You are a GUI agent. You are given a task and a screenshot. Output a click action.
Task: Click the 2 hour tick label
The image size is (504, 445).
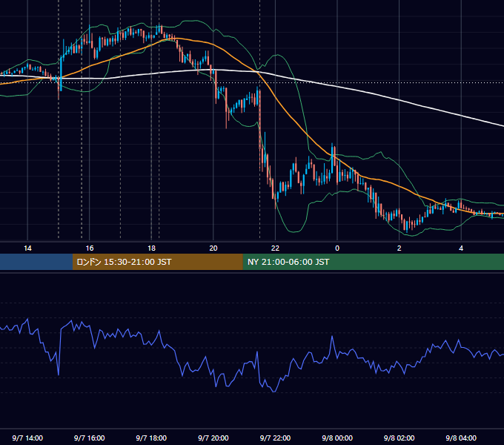click(399, 248)
